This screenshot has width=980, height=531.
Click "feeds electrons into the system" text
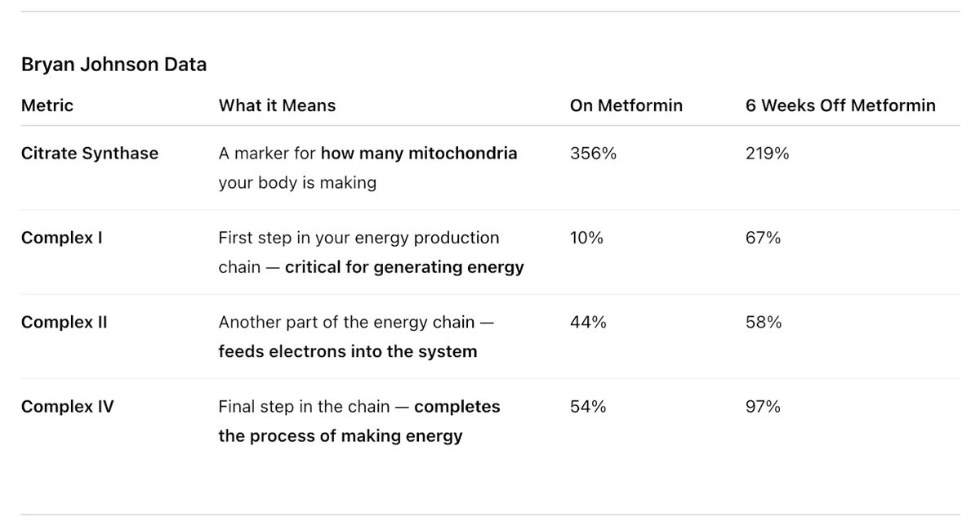[x=347, y=352]
